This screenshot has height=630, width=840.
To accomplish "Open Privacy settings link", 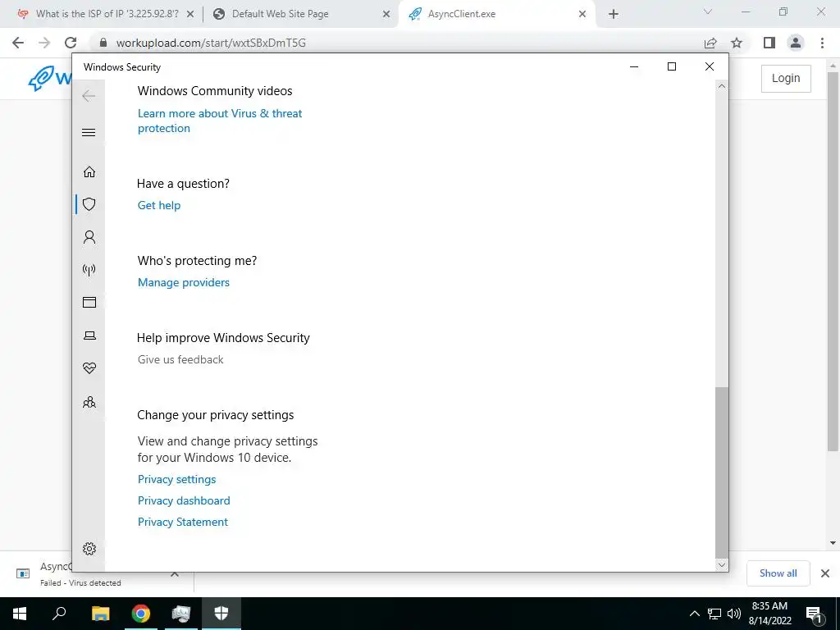I will tap(177, 479).
